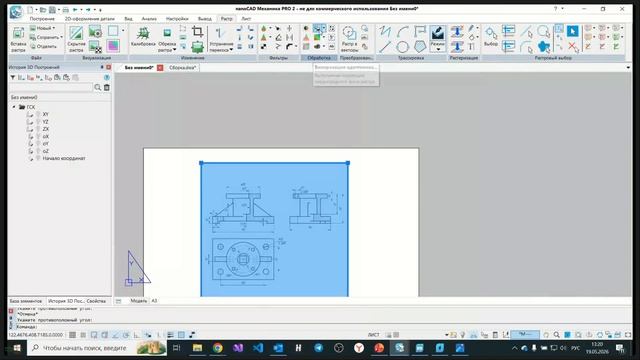Click the open folder icon in title bar
The image size is (640, 360).
point(43,9)
